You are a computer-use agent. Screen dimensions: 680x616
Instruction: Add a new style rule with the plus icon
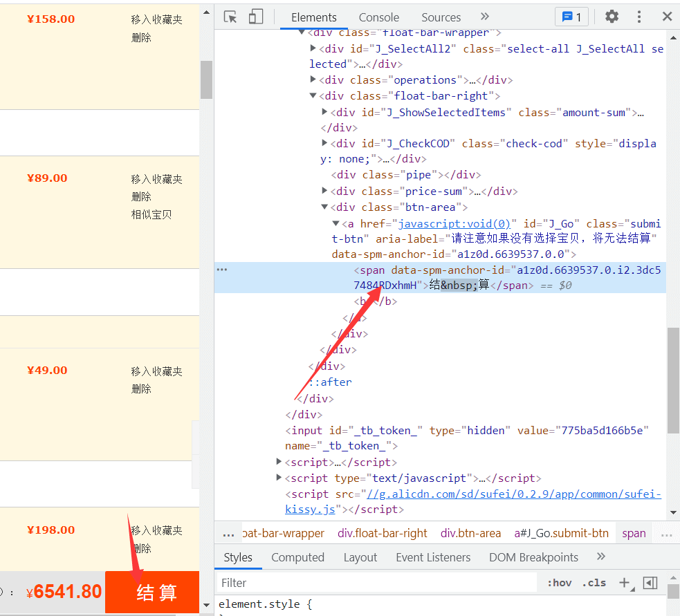(x=625, y=583)
